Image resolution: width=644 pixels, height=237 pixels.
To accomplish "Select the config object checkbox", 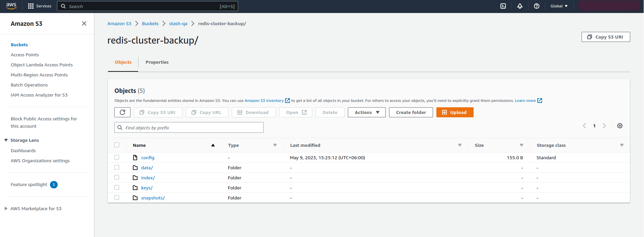I will tap(117, 157).
